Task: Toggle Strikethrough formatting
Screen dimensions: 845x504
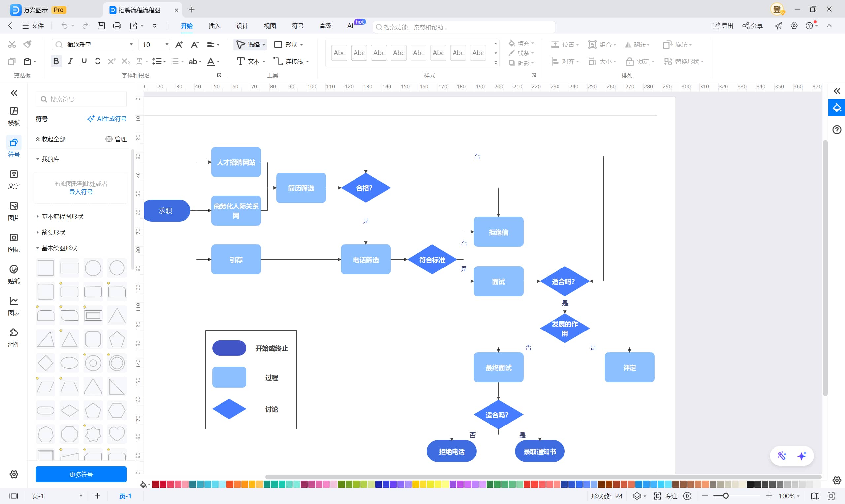Action: [97, 61]
